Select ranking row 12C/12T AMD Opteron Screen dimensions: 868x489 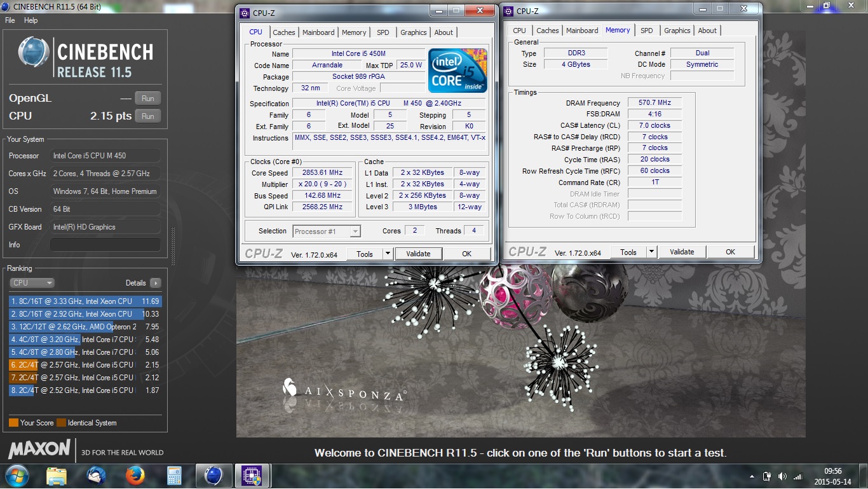85,327
